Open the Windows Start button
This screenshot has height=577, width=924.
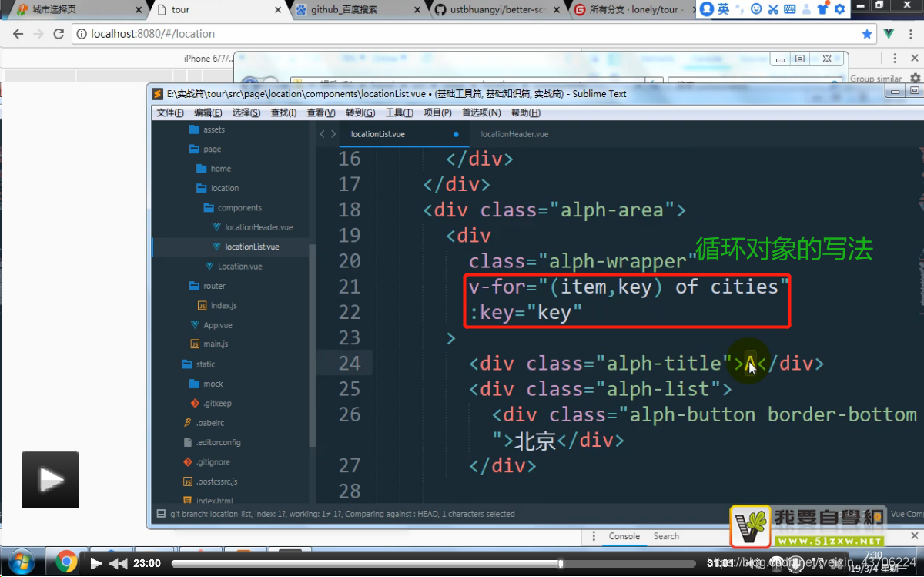pyautogui.click(x=20, y=563)
